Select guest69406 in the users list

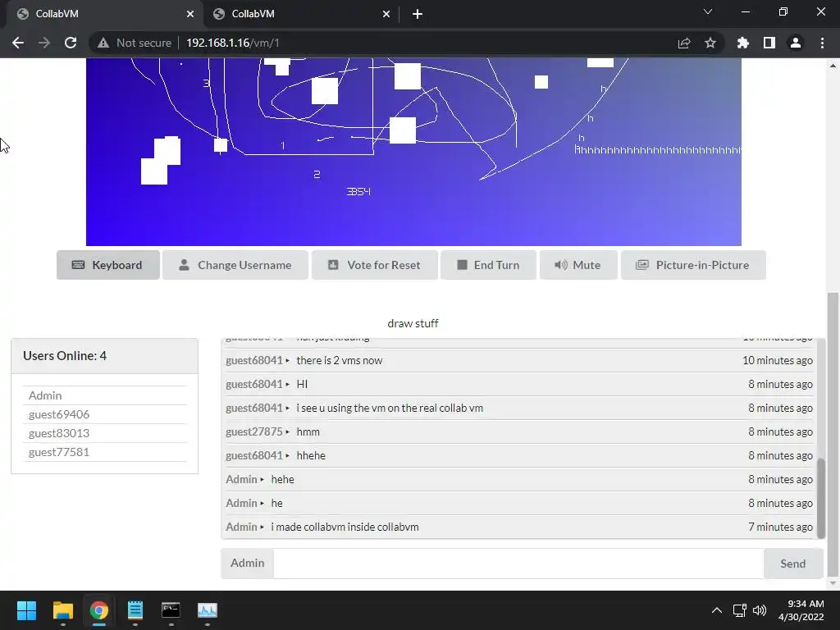(x=104, y=414)
